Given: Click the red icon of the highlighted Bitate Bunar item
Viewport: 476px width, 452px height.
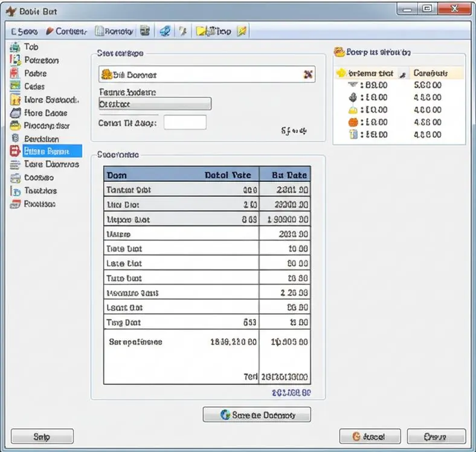Looking at the screenshot, I should pyautogui.click(x=15, y=151).
